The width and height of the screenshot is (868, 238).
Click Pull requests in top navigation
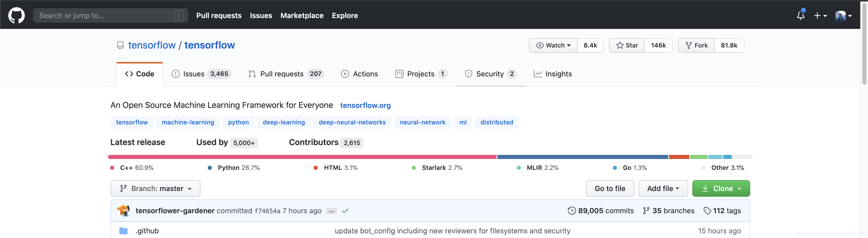tap(219, 15)
